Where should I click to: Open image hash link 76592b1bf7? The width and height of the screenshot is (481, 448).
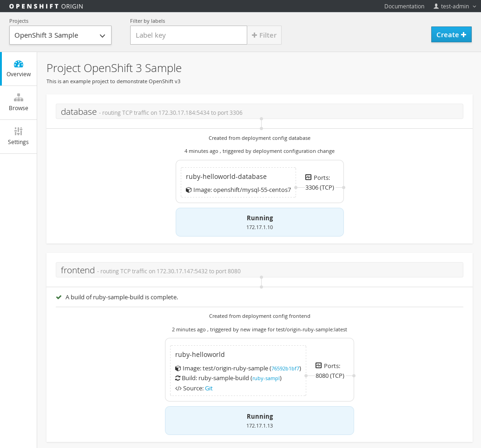pos(285,369)
